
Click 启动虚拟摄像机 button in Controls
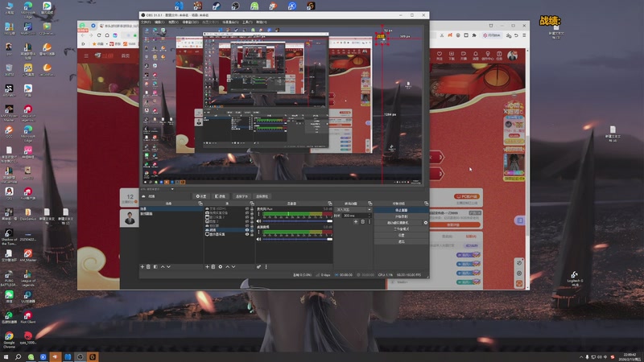[398, 223]
